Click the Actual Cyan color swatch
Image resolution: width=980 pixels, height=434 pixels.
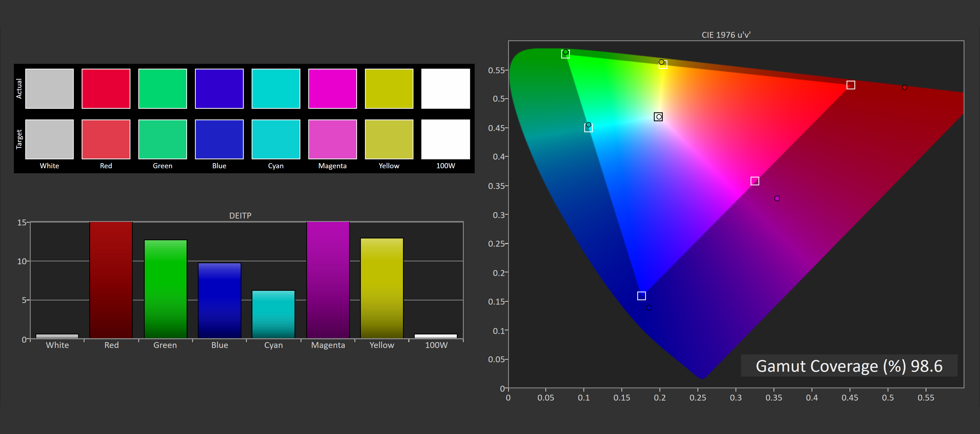pyautogui.click(x=276, y=88)
